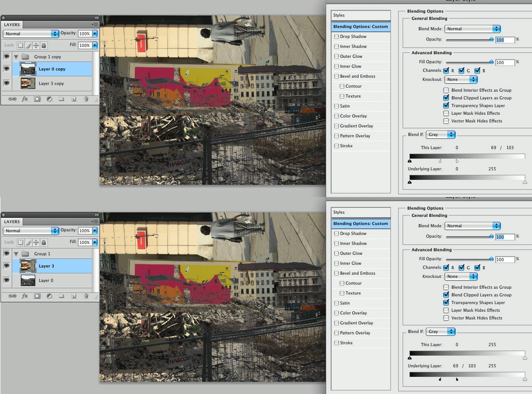The width and height of the screenshot is (532, 394).
Task: Click Fill Opacity value field in Layer 3's dialog
Action: pyautogui.click(x=505, y=259)
